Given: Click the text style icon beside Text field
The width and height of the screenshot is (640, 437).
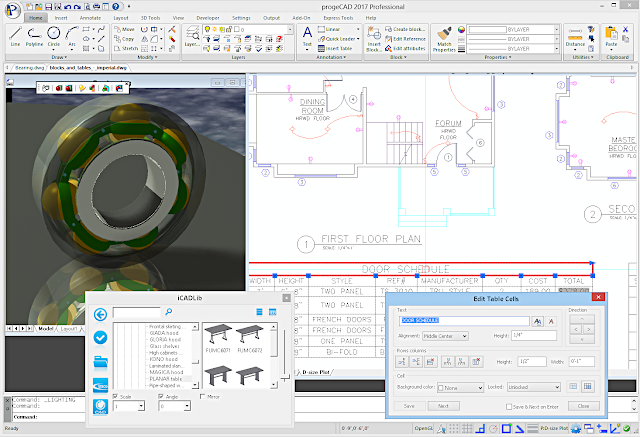Looking at the screenshot, I should click(538, 322).
